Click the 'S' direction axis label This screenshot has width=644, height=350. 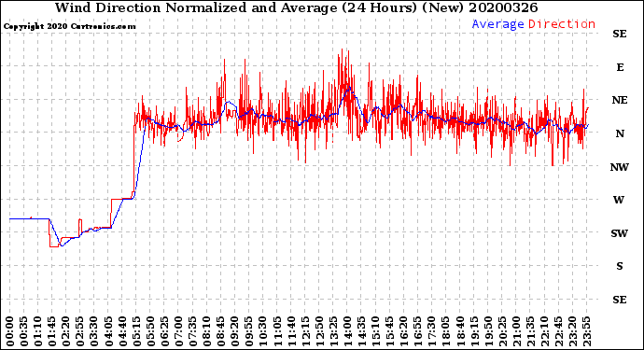point(620,266)
